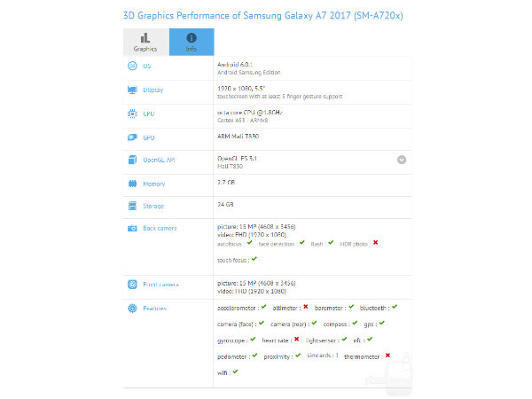
Task: Click the Storage drive icon
Action: click(132, 206)
